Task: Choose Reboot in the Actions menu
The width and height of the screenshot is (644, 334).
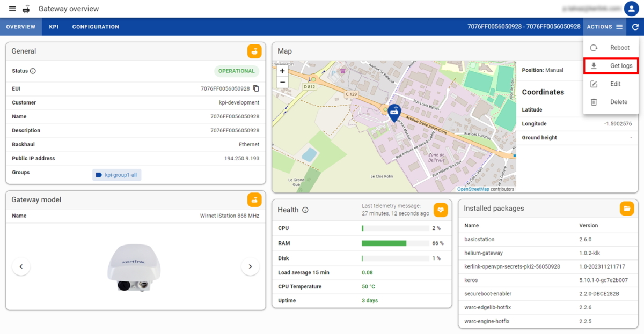Action: 611,48
